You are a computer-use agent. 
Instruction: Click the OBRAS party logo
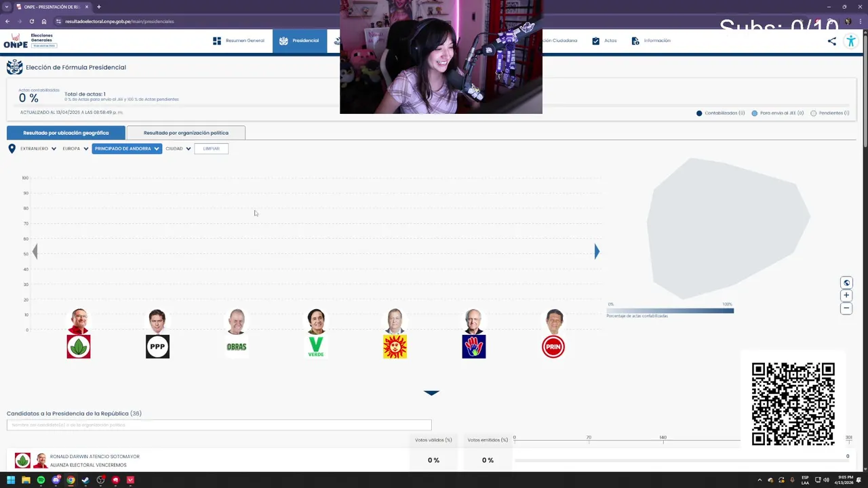coord(237,346)
